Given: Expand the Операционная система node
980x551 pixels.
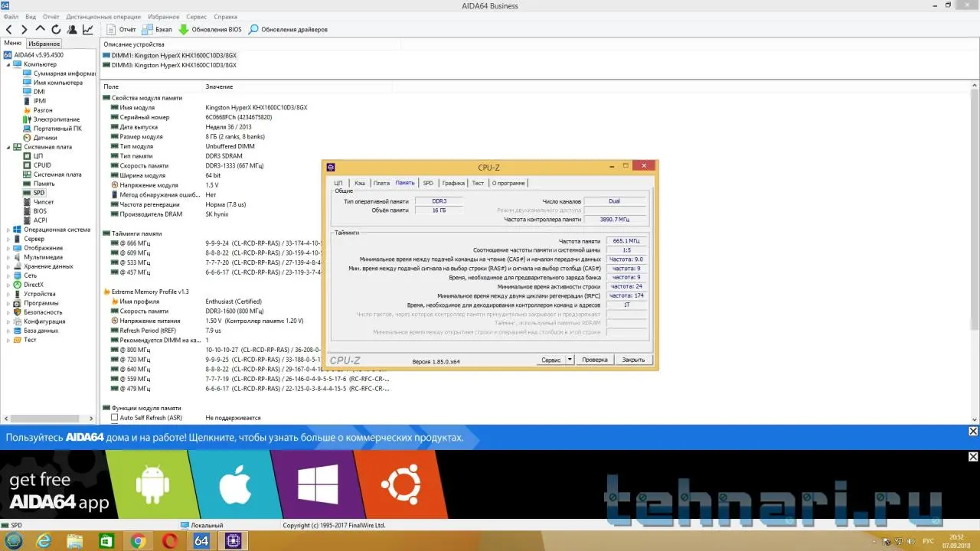Looking at the screenshot, I should (8, 230).
